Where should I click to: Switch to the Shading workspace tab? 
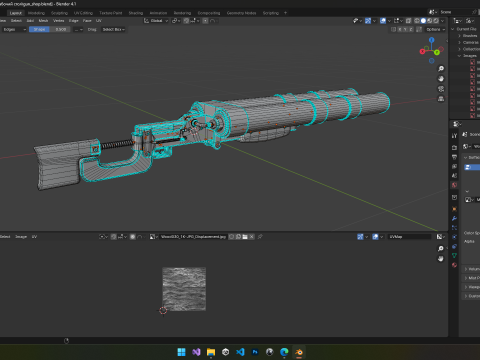[136, 13]
